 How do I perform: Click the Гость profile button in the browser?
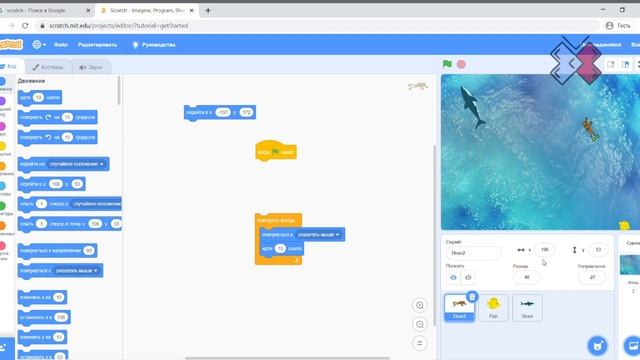(618, 25)
